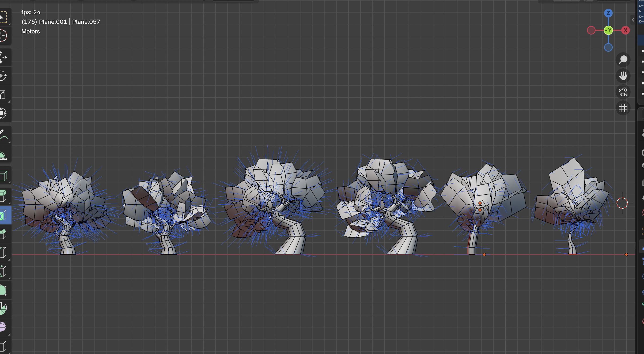Select the Annotate pencil tool

point(3,135)
